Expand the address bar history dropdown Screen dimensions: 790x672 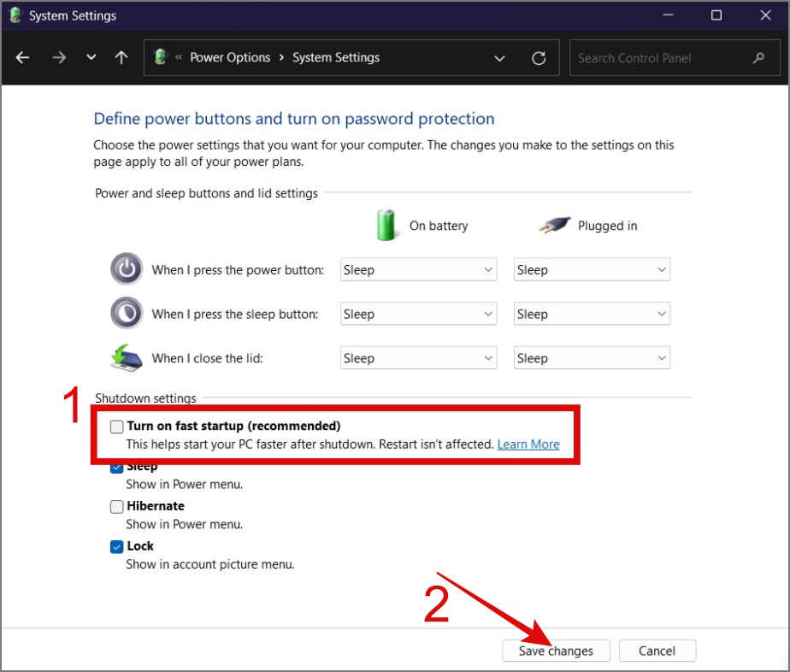click(499, 58)
